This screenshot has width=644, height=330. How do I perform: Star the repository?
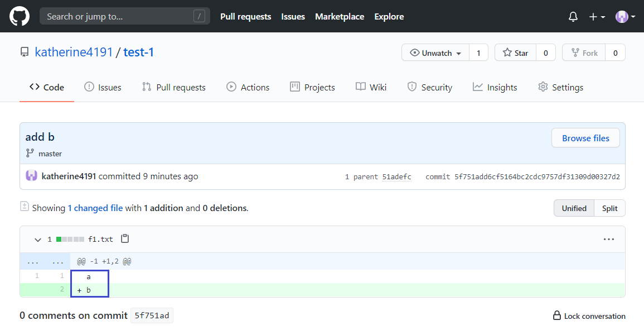point(515,52)
